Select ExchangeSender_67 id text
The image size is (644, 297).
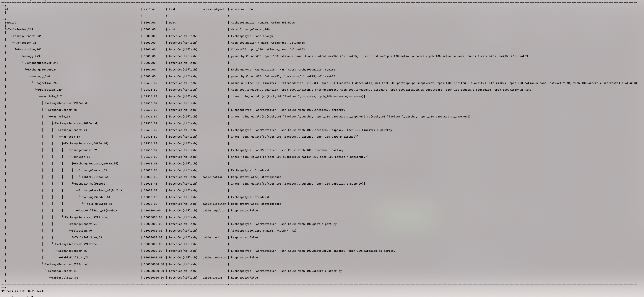click(x=83, y=150)
